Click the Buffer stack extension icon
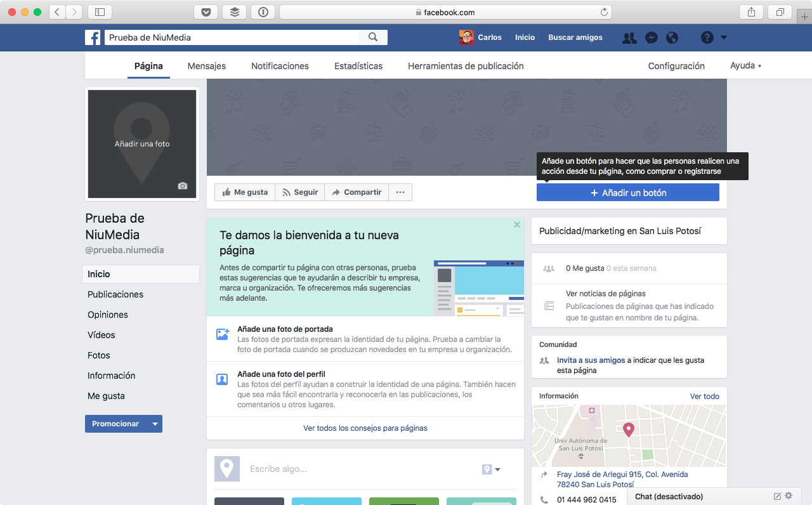 point(235,12)
